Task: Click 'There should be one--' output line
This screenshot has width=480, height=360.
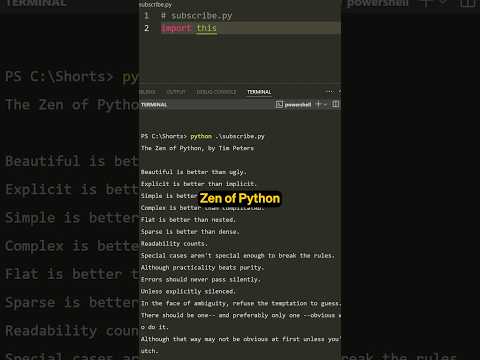Action: pos(241,315)
